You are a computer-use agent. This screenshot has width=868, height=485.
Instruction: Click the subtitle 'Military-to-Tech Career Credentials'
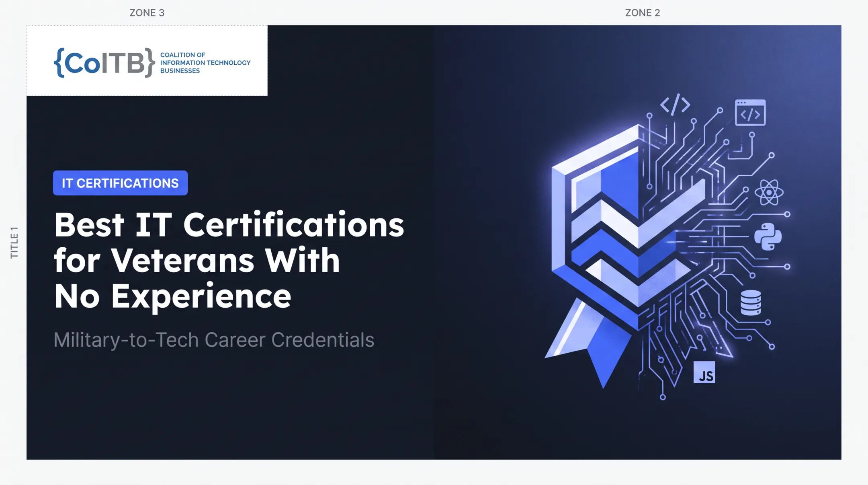[214, 340]
